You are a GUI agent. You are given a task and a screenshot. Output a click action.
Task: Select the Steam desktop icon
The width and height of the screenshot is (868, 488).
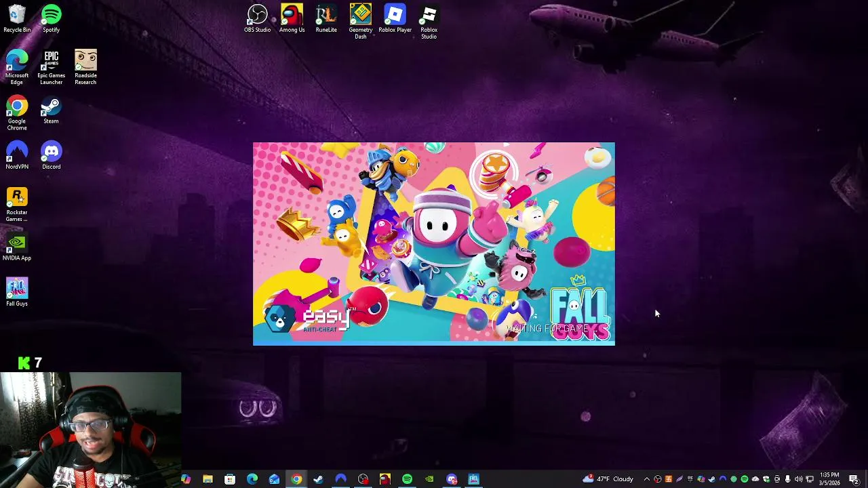click(x=51, y=110)
